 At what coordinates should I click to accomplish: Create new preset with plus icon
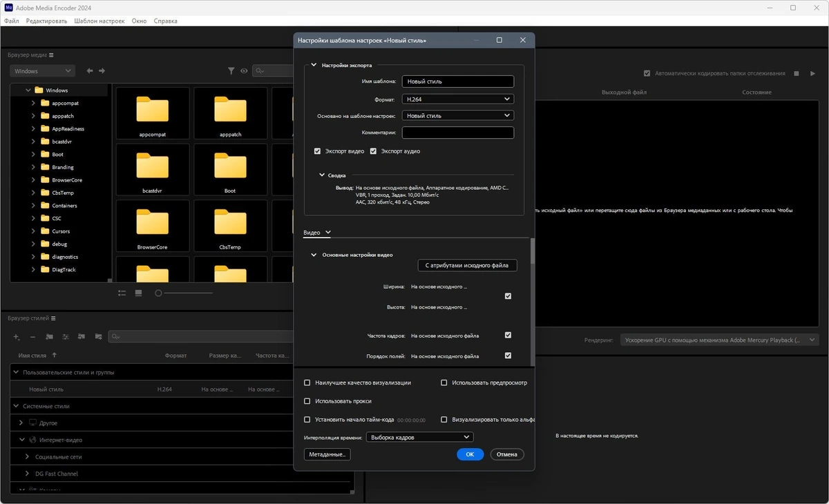click(17, 337)
